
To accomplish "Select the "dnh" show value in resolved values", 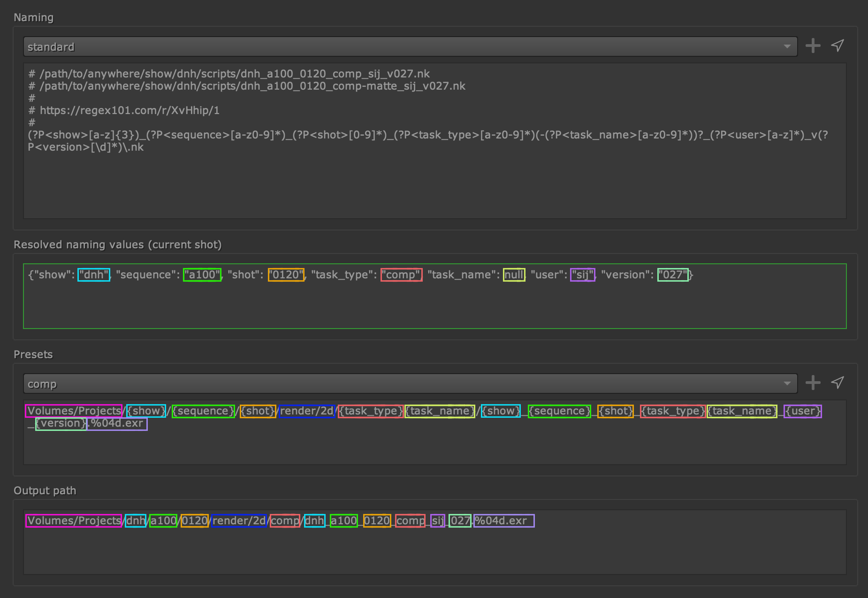I will click(94, 275).
